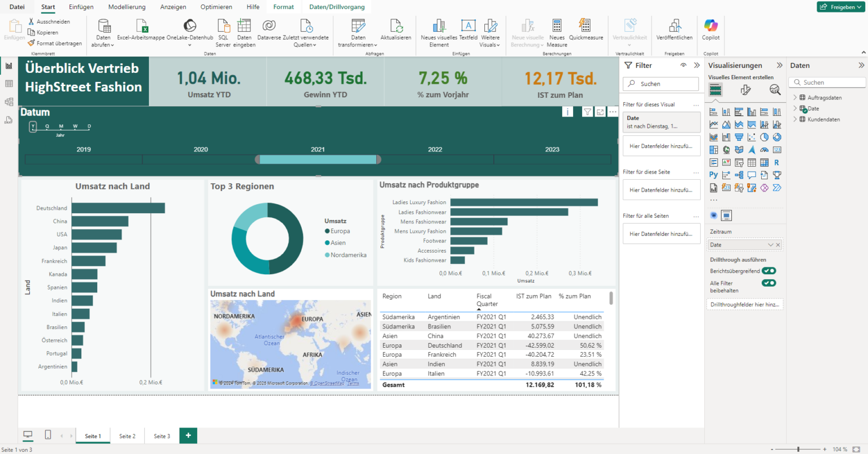Click the zoom slider in status bar
The image size is (868, 454).
[x=798, y=449]
